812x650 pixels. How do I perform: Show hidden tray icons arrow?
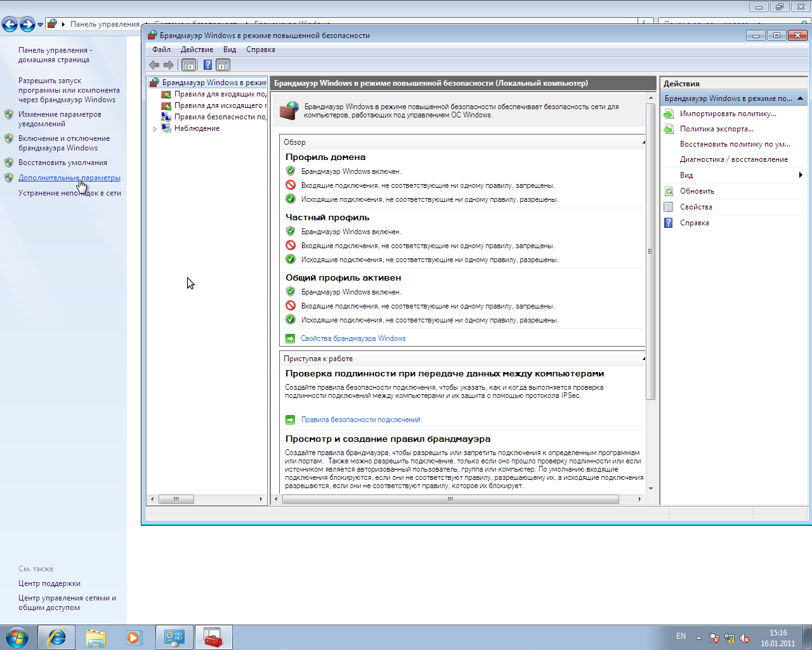(698, 638)
